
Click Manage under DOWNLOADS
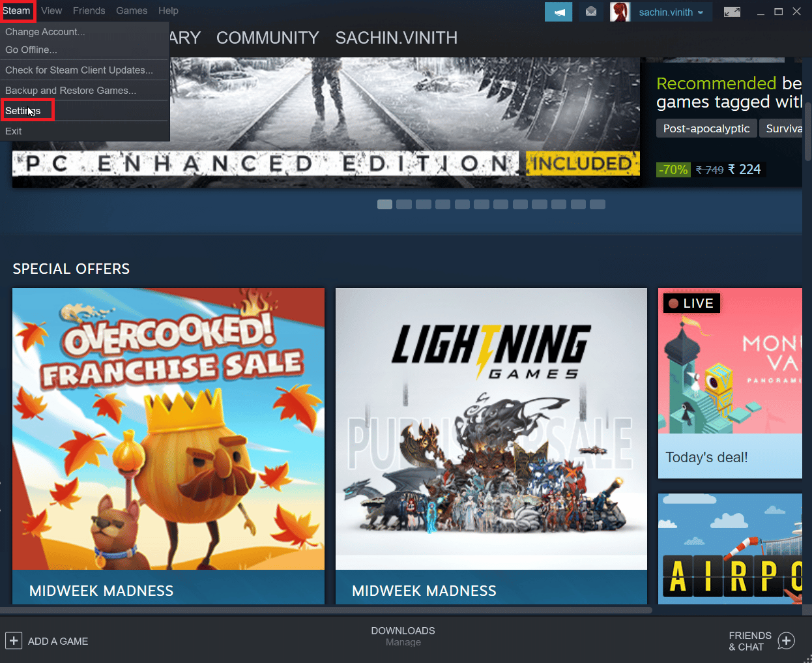pos(403,642)
